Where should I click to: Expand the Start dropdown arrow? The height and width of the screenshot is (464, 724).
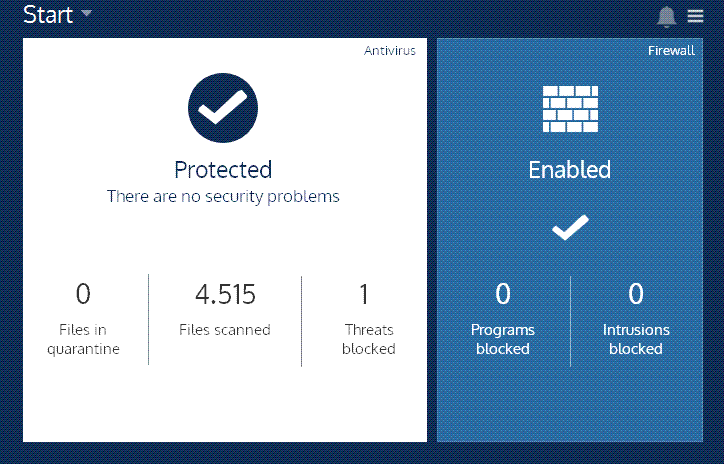(x=86, y=13)
